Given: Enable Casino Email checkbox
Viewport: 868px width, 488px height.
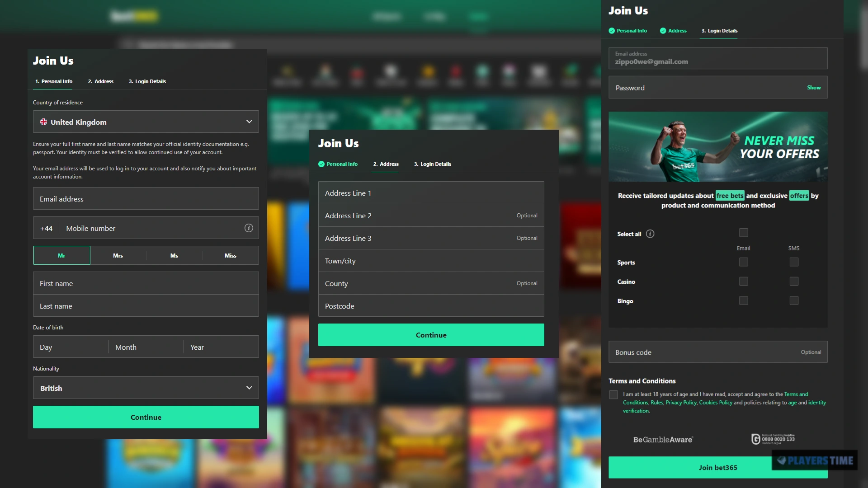Looking at the screenshot, I should 744,282.
